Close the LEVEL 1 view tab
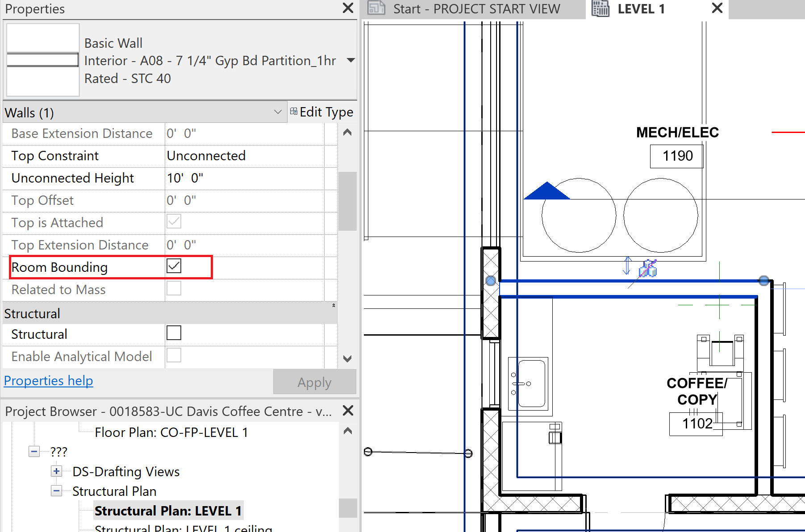 [717, 8]
